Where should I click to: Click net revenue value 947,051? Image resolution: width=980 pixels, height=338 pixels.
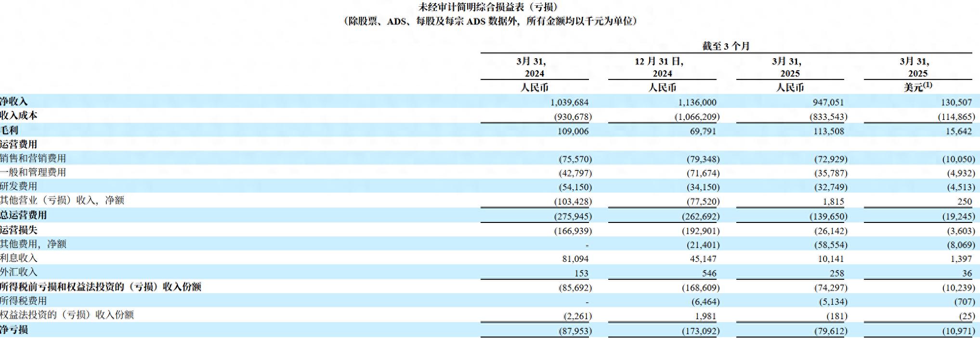[828, 103]
